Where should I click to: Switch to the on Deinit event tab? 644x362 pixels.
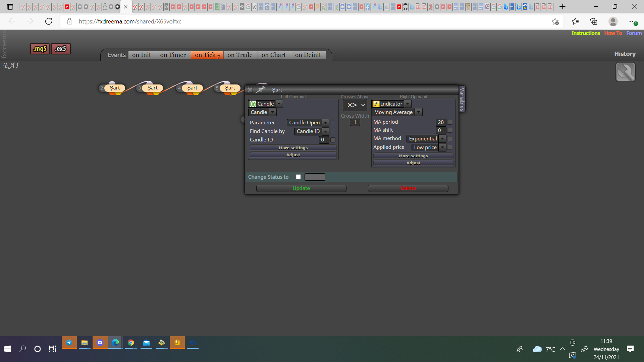pyautogui.click(x=308, y=55)
